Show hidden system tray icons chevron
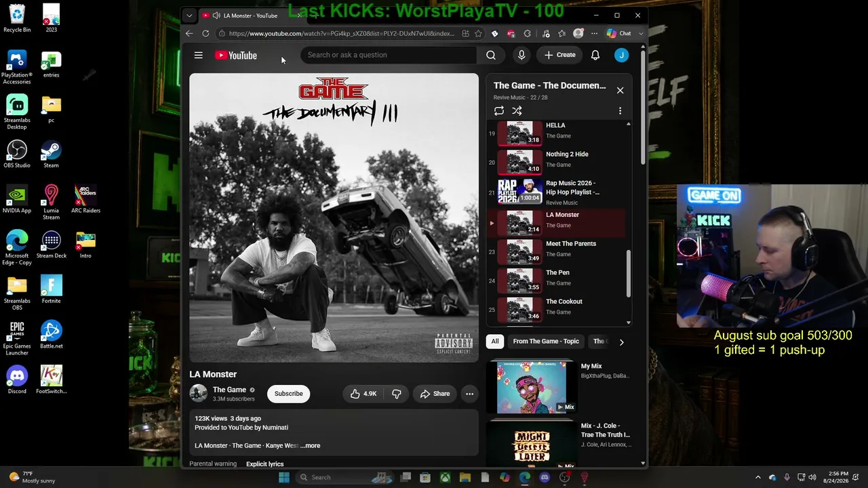 pyautogui.click(x=758, y=477)
